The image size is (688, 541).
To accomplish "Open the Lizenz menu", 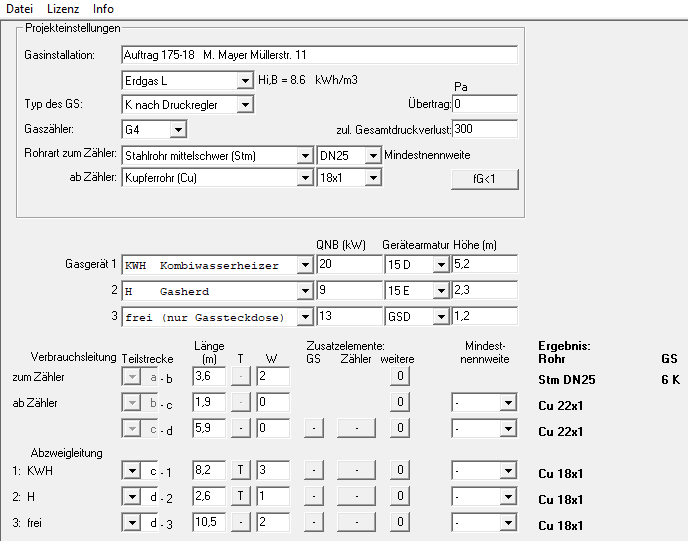I will point(63,9).
